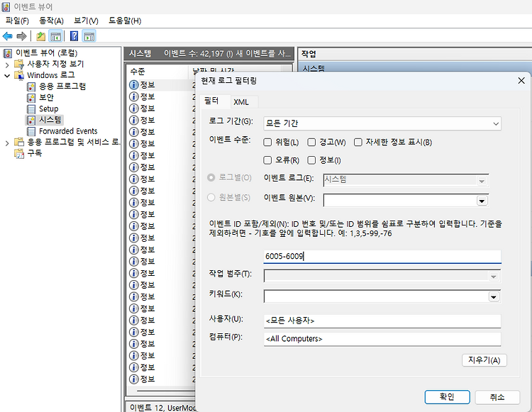
Task: Expand the 사용자 지정 보기 tree node
Action: (x=7, y=65)
